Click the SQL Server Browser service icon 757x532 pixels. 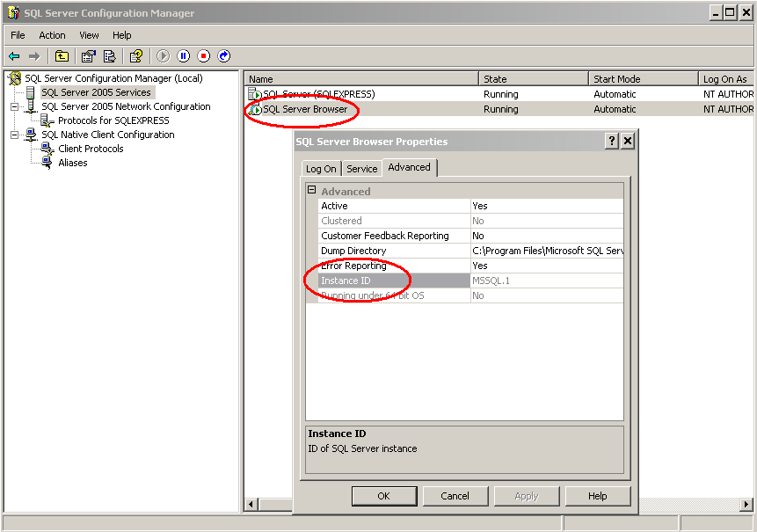(254, 109)
